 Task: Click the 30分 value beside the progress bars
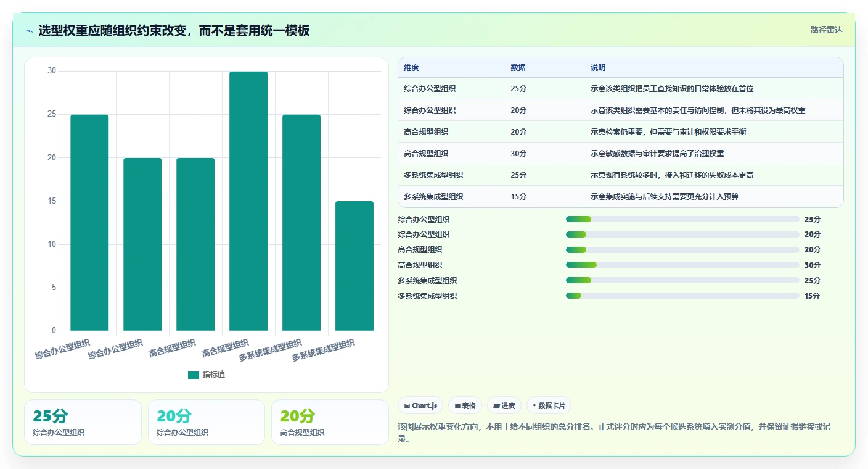pyautogui.click(x=813, y=265)
